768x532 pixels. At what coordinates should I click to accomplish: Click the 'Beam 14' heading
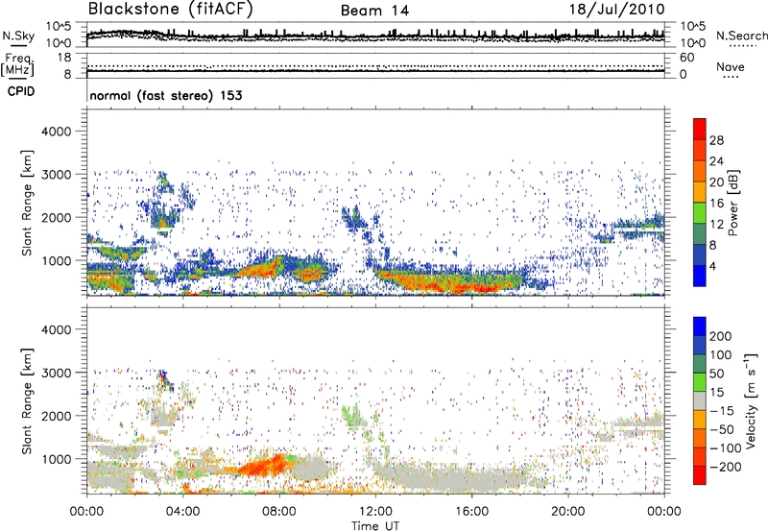coord(374,11)
